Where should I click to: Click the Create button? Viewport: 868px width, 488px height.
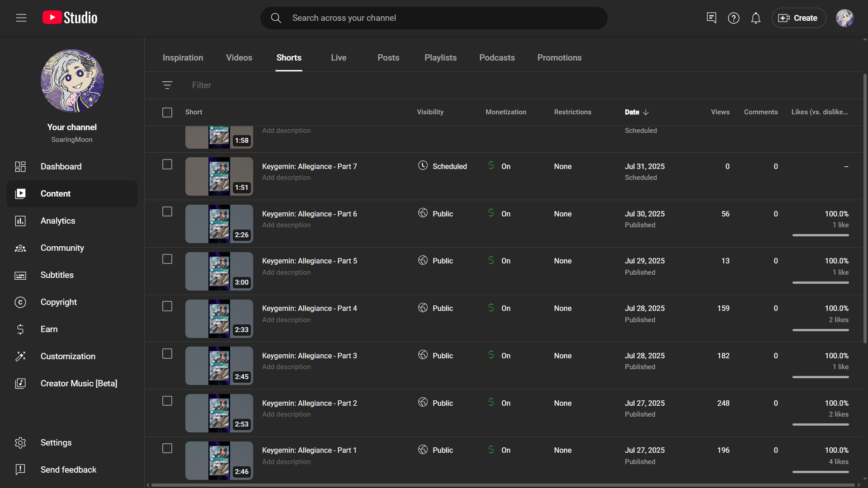tap(798, 18)
